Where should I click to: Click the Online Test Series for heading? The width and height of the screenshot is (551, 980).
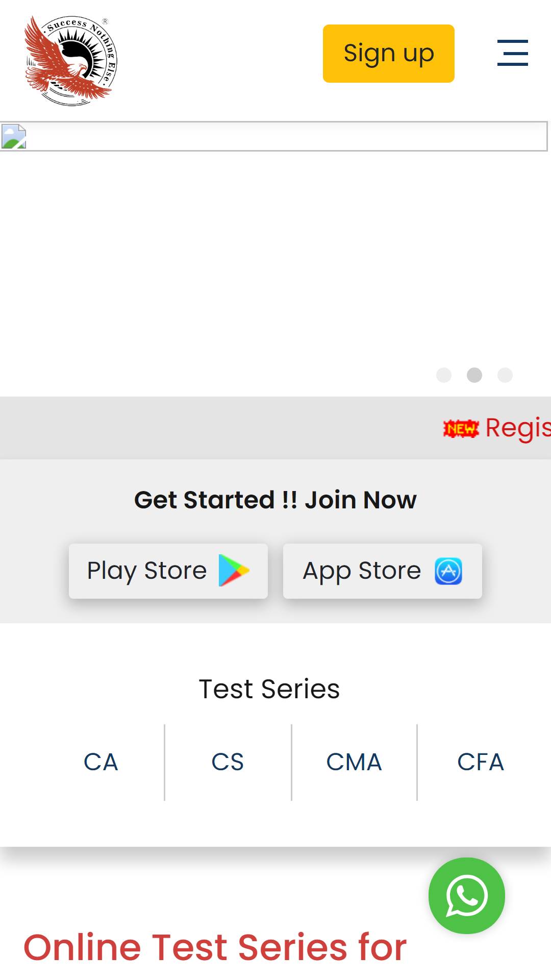215,947
